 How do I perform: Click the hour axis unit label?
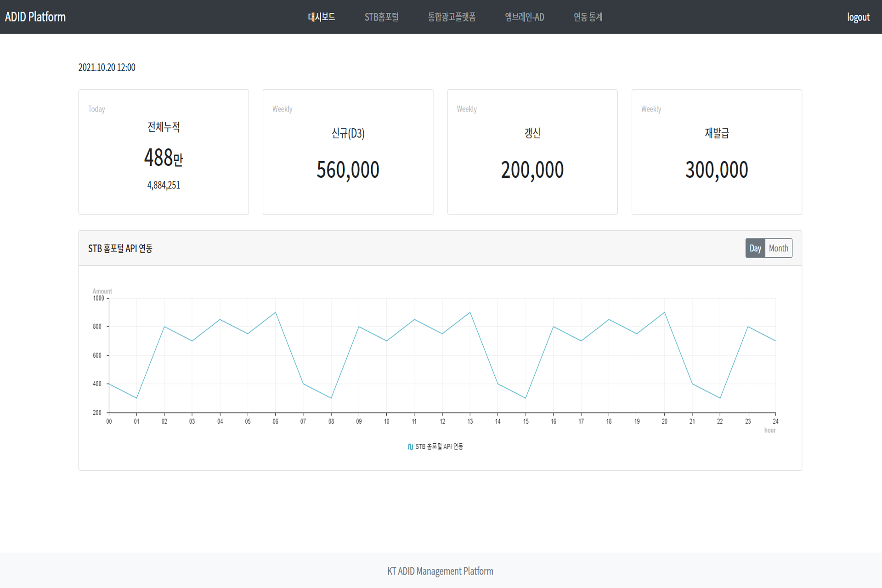click(x=770, y=430)
